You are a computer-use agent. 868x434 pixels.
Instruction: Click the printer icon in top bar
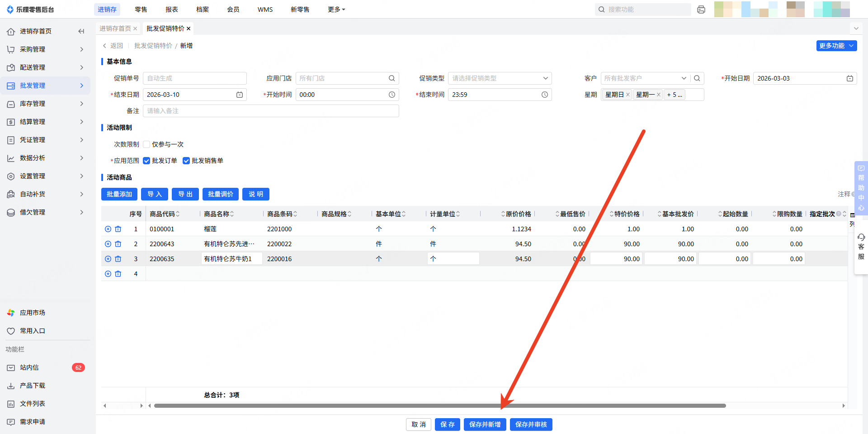tap(701, 10)
